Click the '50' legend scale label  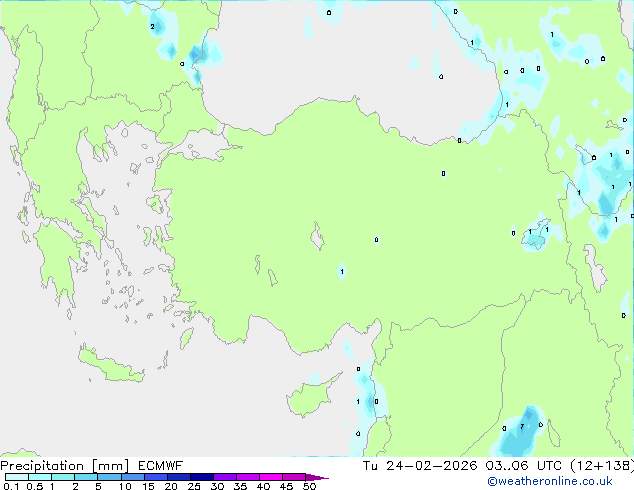click(310, 486)
